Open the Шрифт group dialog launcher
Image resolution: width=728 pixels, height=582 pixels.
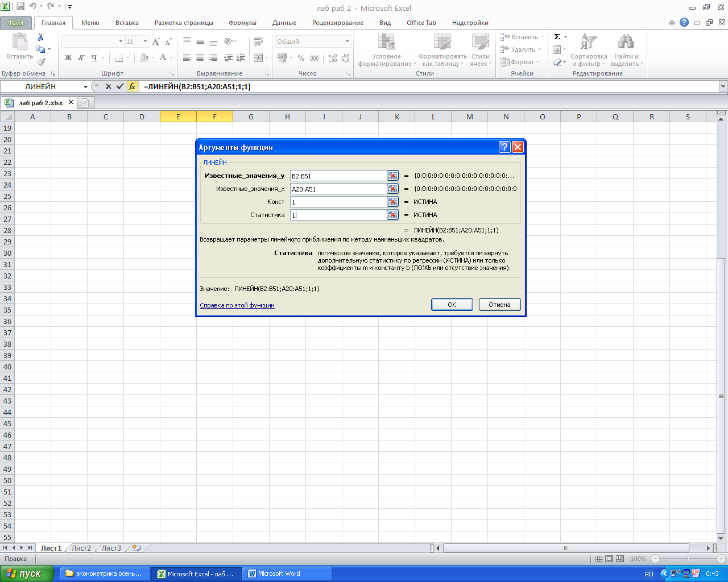172,74
